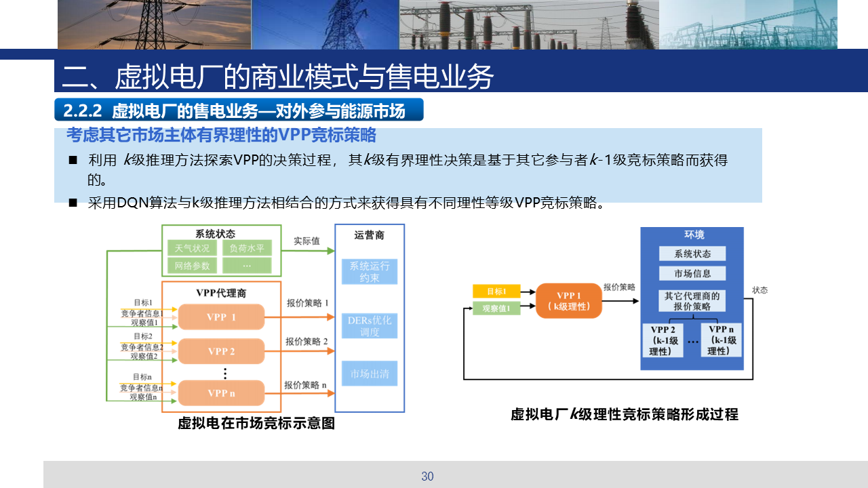The width and height of the screenshot is (868, 488).
Task: Click the 状态 label beside the 环境 panel
Action: click(760, 290)
